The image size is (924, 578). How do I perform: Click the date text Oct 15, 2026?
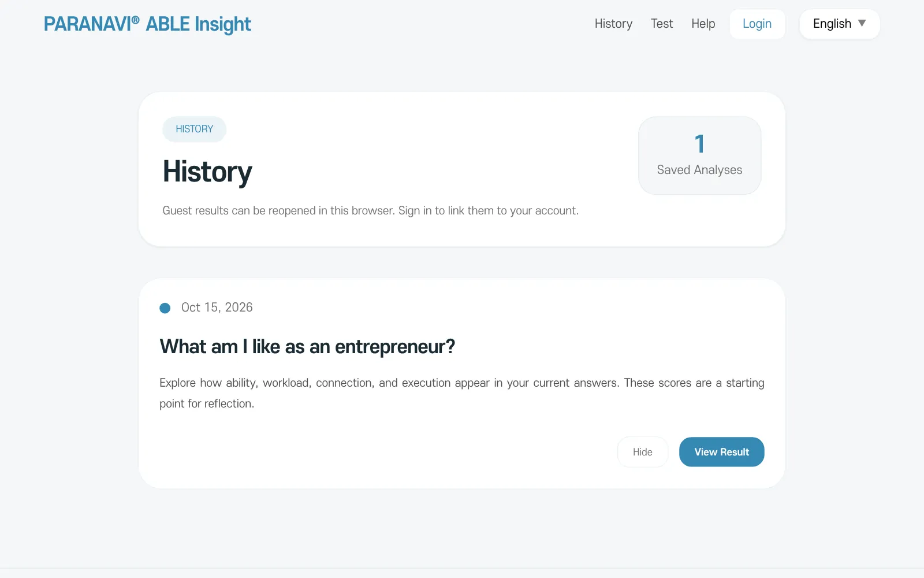(x=217, y=307)
